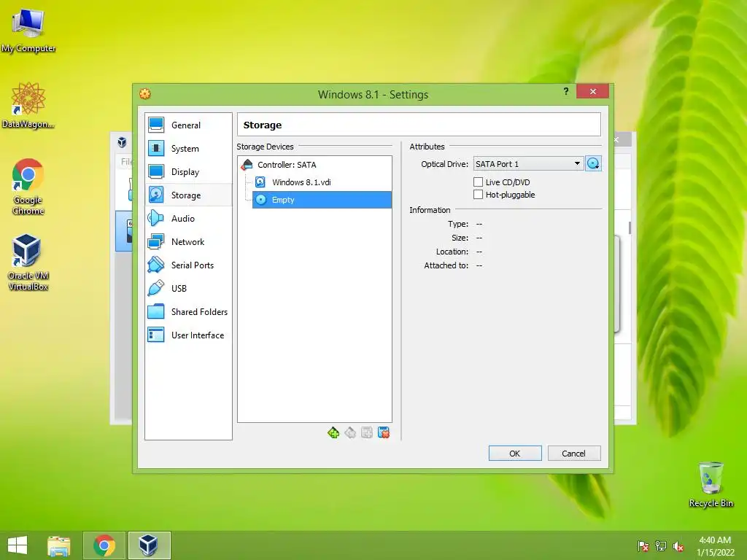Click the Cancel button

coord(574,453)
